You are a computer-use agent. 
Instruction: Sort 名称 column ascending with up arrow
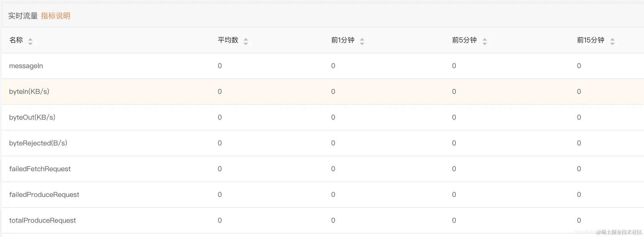[31, 39]
